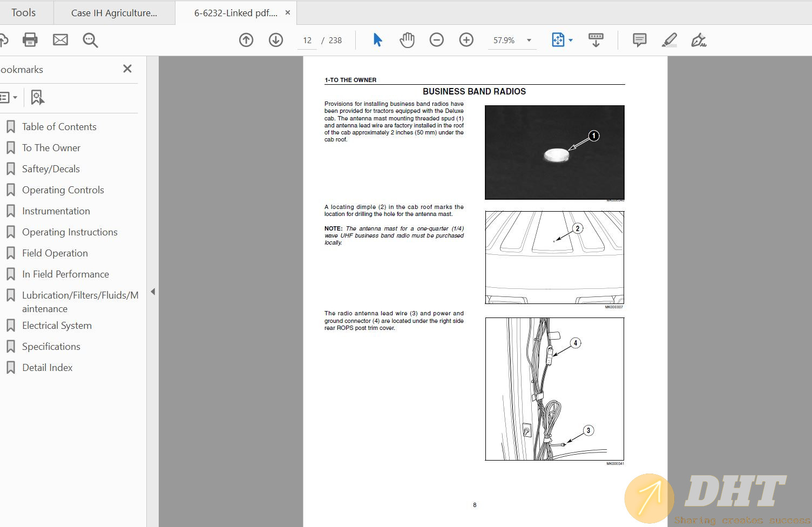Open Lubrication/Filters/Fluids/Maintenance bookmark
Image resolution: width=812 pixels, height=527 pixels.
(x=80, y=302)
